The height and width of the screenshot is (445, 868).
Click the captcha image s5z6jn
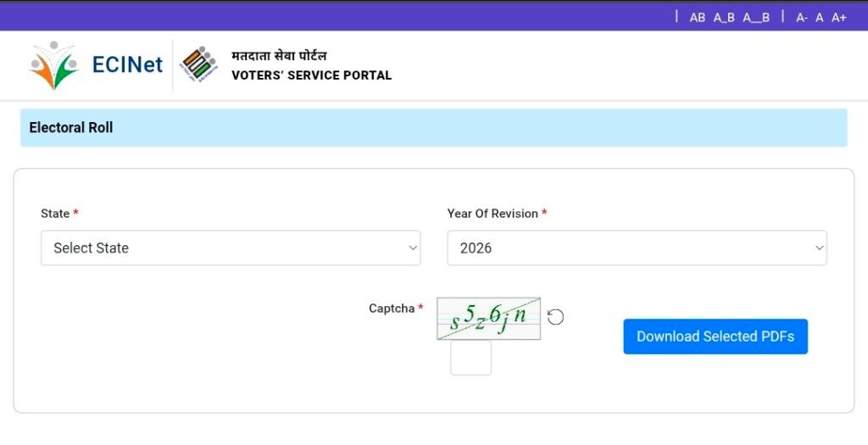coord(488,319)
